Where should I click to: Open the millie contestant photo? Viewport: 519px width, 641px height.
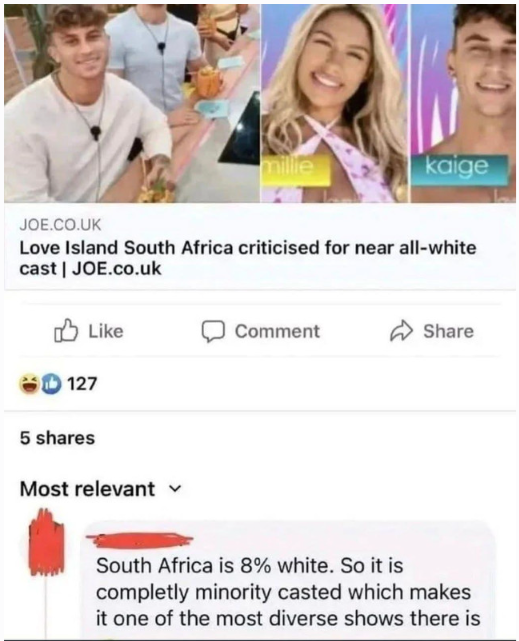coord(335,103)
